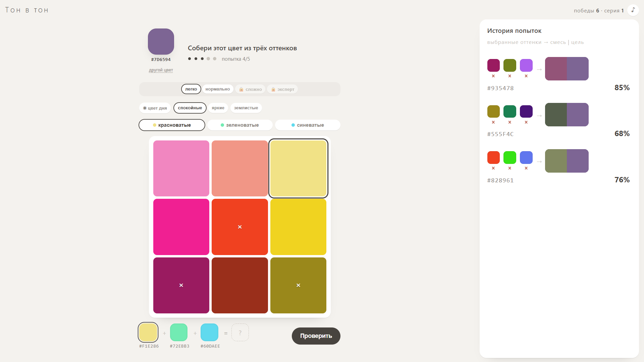Click the teal green swatch in the 68% attempt
This screenshot has height=362, width=644.
pos(510,111)
